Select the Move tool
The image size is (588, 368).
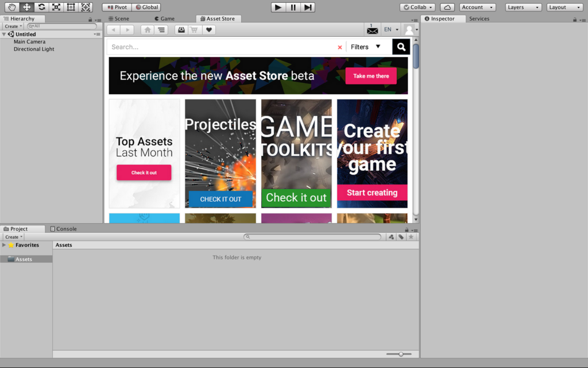26,7
